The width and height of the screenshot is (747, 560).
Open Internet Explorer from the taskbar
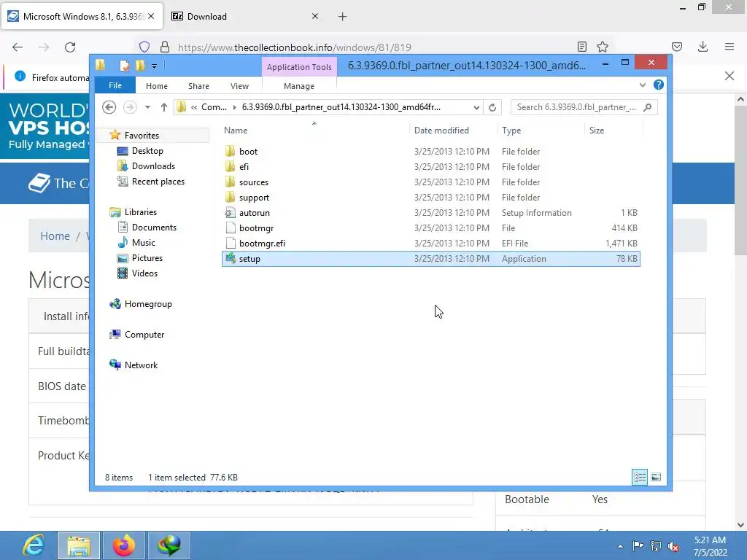click(x=34, y=545)
